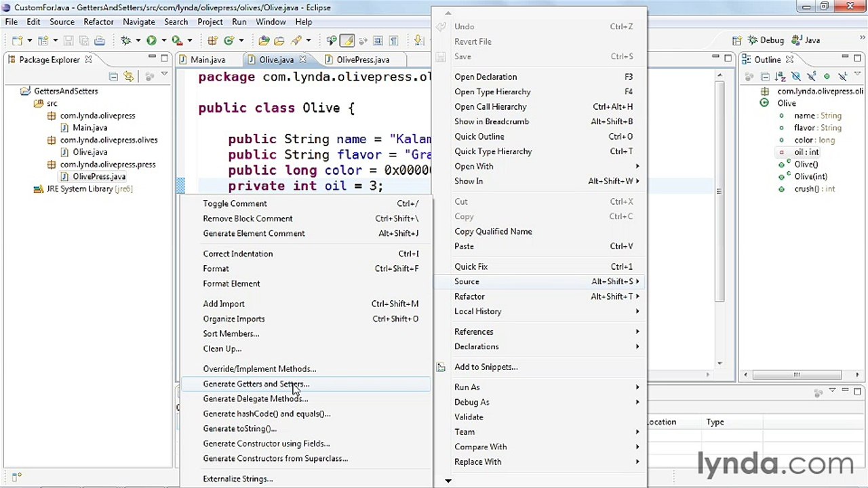Click Outline scrollbar right arrow
868x488 pixels.
point(857,375)
